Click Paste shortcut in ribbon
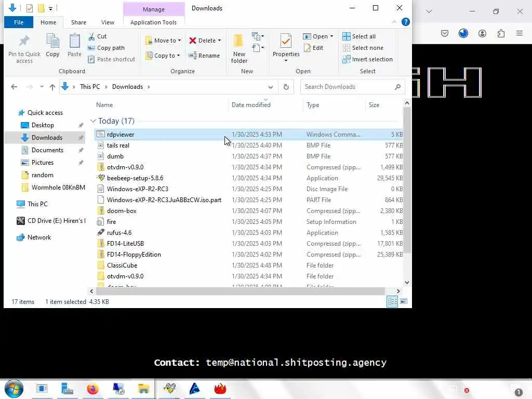532x399 pixels. pos(111,59)
